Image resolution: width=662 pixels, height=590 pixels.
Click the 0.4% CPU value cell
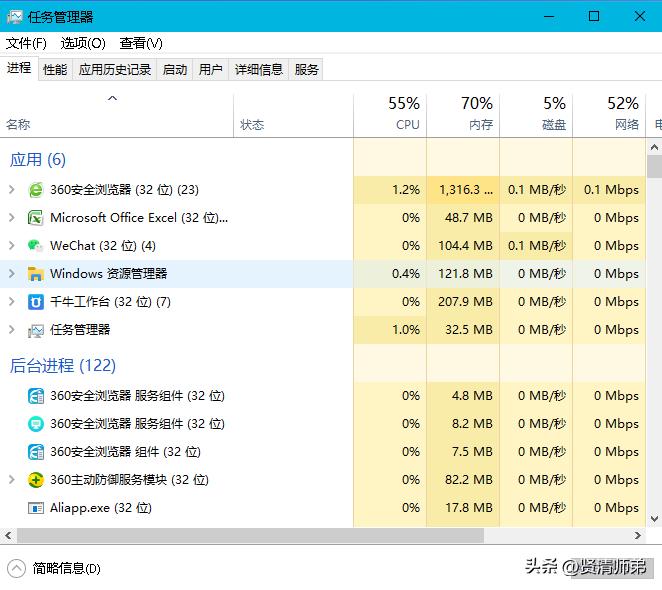point(390,274)
